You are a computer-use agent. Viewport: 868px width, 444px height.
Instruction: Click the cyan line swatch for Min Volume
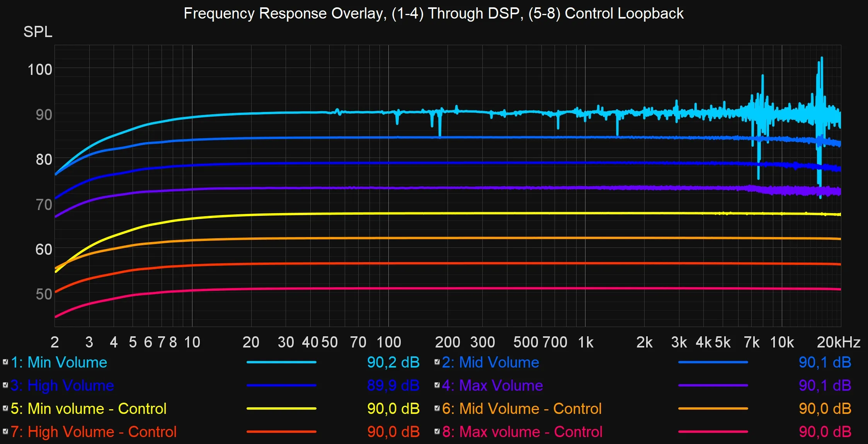click(281, 362)
